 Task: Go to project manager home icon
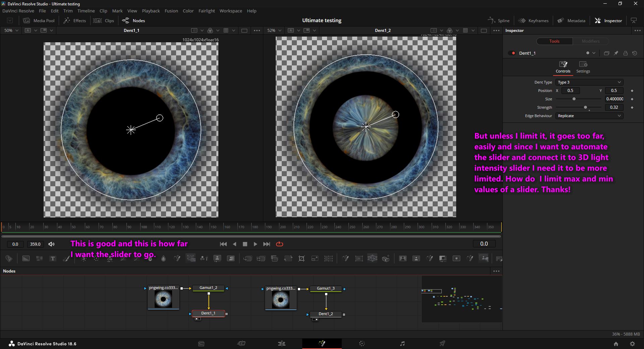(x=616, y=344)
